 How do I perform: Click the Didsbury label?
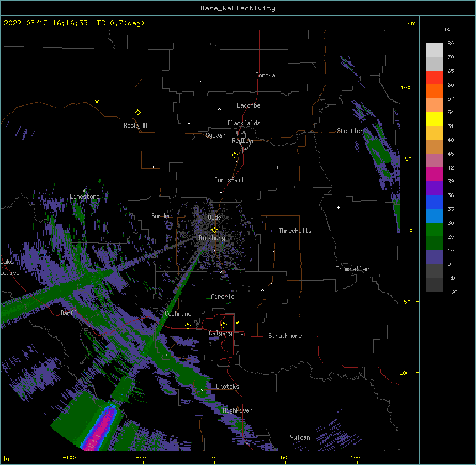click(x=211, y=238)
